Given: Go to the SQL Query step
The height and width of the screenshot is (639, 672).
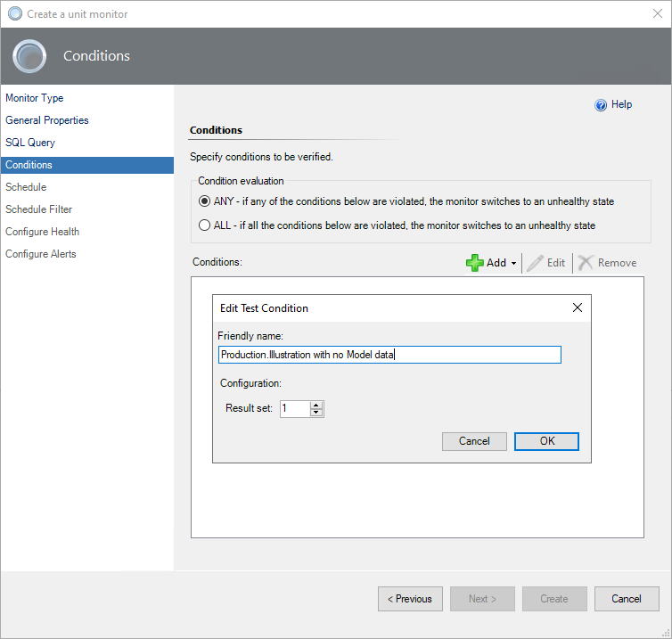Looking at the screenshot, I should click(30, 143).
